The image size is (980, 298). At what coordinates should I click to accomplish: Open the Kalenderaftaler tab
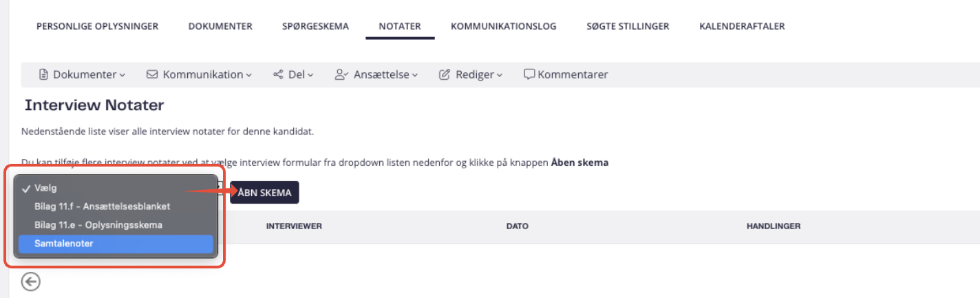[742, 26]
